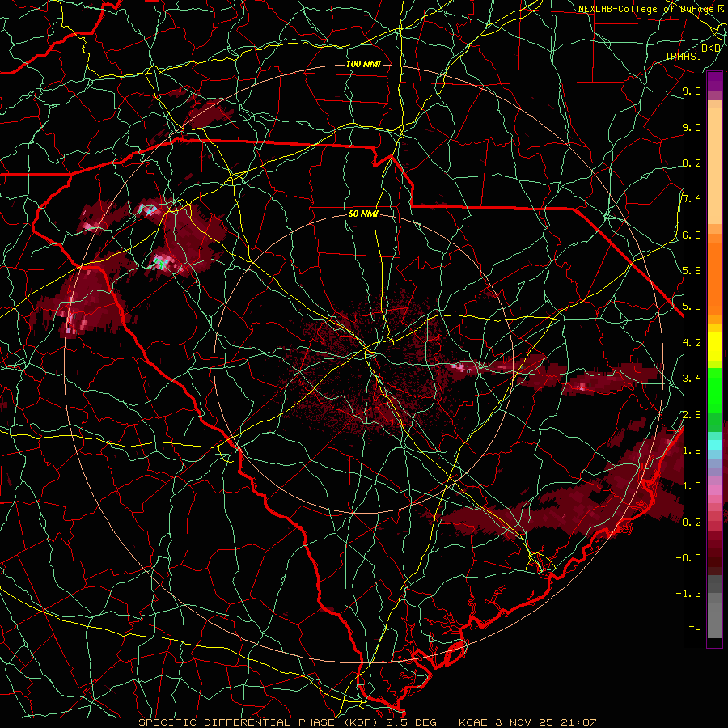Click the 9.0 value on color scale
Screen dimensions: 728x728
(692, 127)
